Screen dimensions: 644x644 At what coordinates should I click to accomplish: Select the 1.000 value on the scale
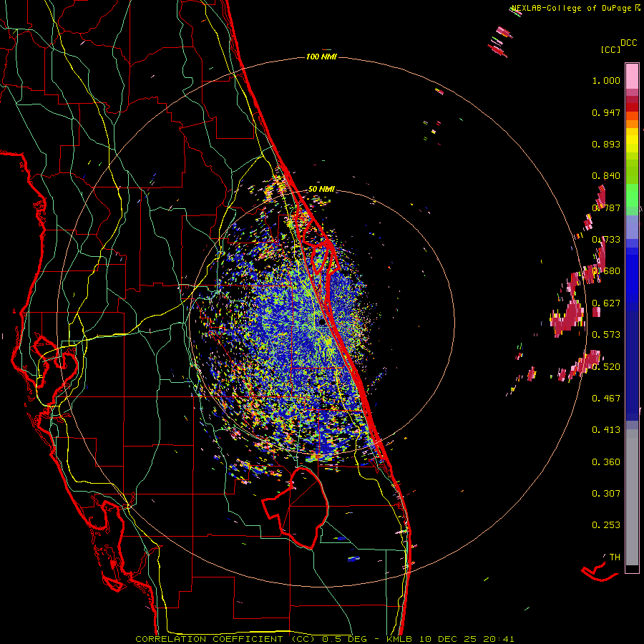606,80
